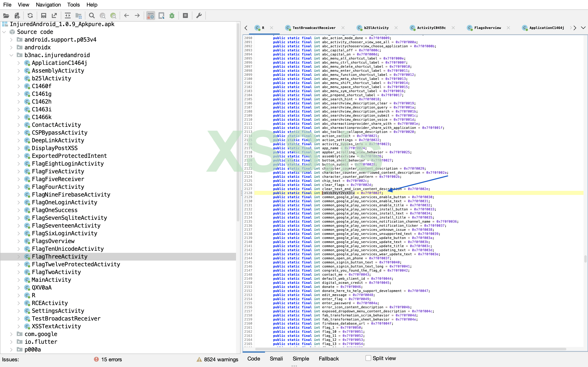Switch to the Fallback view

329,358
